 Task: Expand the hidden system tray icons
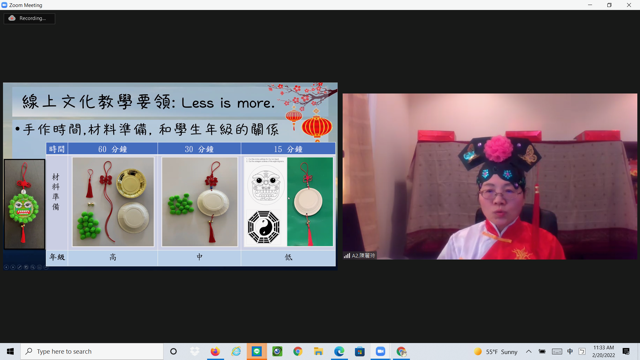[529, 351]
